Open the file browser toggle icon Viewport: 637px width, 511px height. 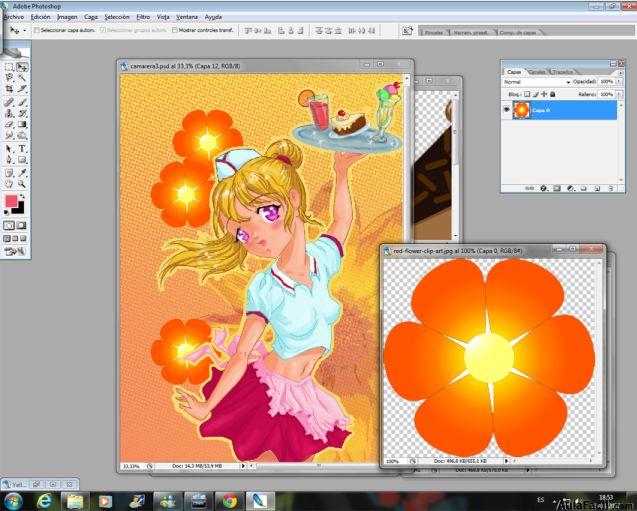click(407, 30)
